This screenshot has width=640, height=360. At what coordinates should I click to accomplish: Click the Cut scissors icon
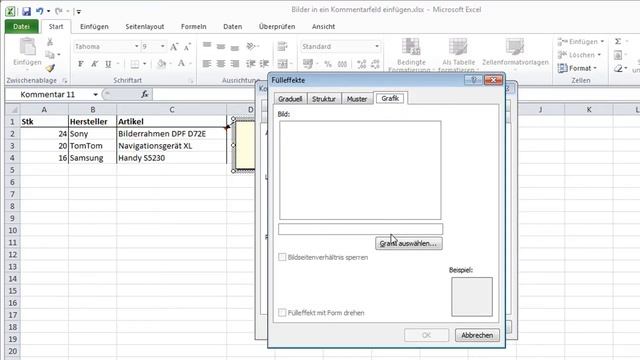coord(50,42)
